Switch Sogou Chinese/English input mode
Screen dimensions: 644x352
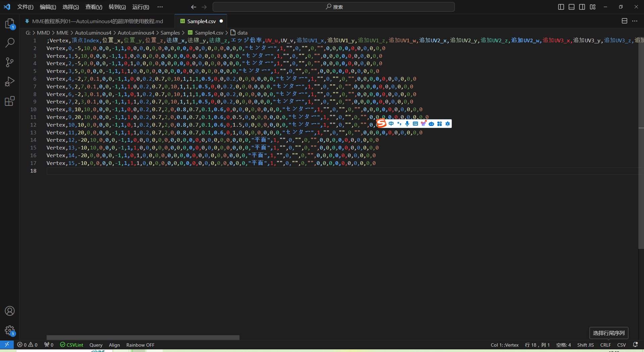coord(391,124)
